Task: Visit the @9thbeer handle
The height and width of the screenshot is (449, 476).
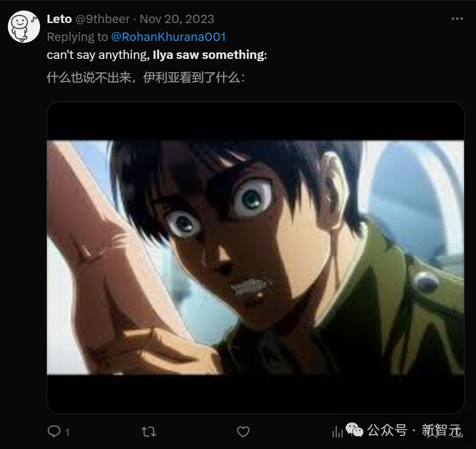Action: pyautogui.click(x=103, y=19)
